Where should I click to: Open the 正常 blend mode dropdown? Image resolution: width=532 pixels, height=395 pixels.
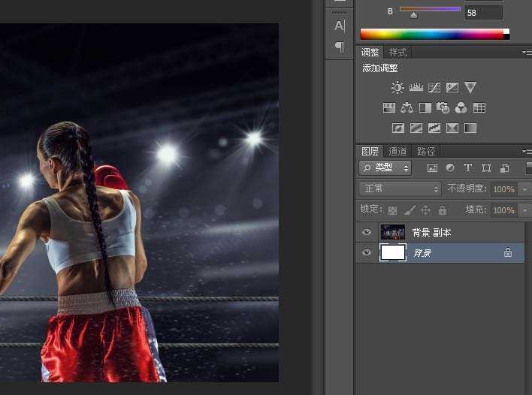click(x=400, y=189)
